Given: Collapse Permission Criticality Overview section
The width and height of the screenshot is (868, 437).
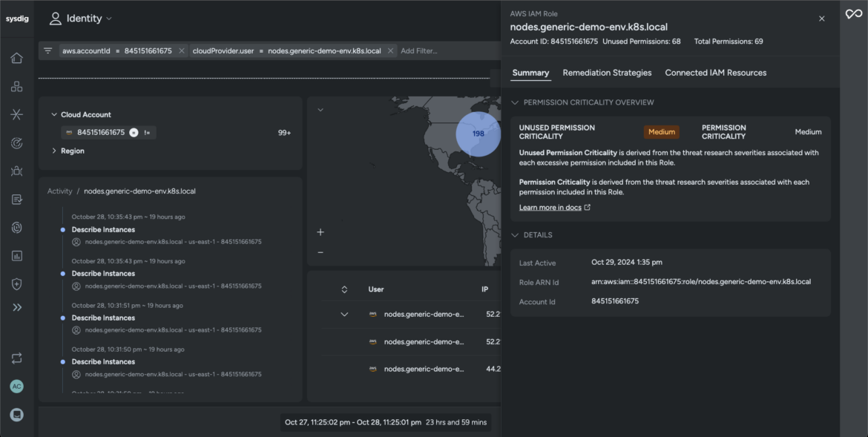Looking at the screenshot, I should pos(515,102).
